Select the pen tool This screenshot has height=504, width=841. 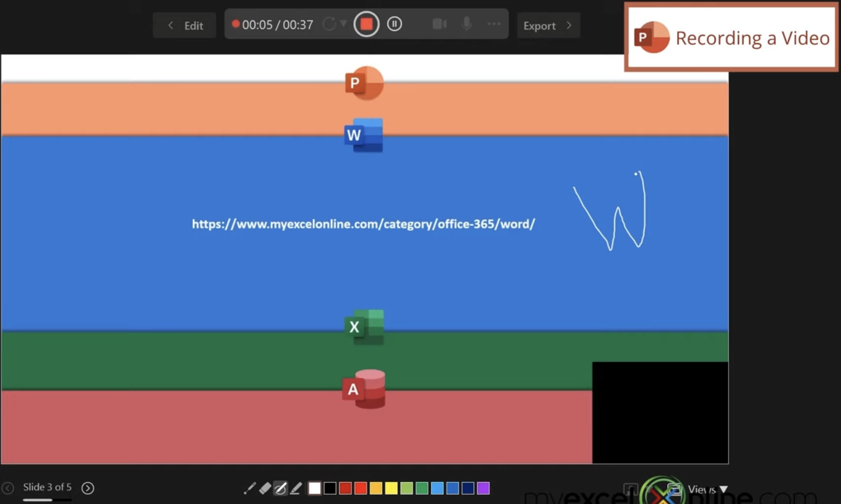click(x=280, y=488)
